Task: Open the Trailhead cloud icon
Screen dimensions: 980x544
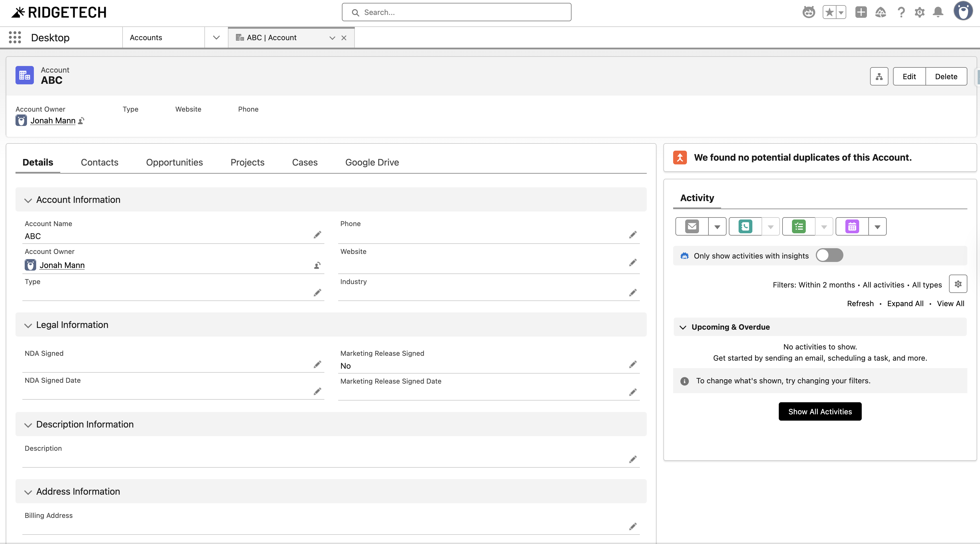Action: [x=880, y=12]
